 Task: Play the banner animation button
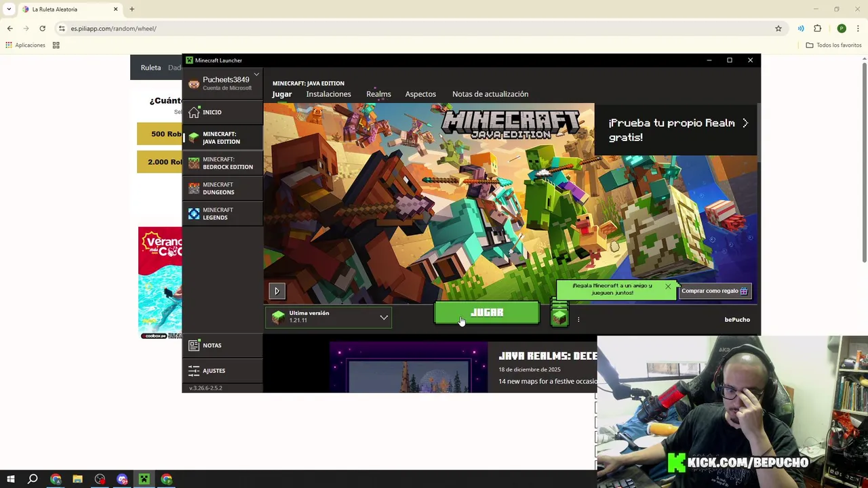[x=277, y=291]
